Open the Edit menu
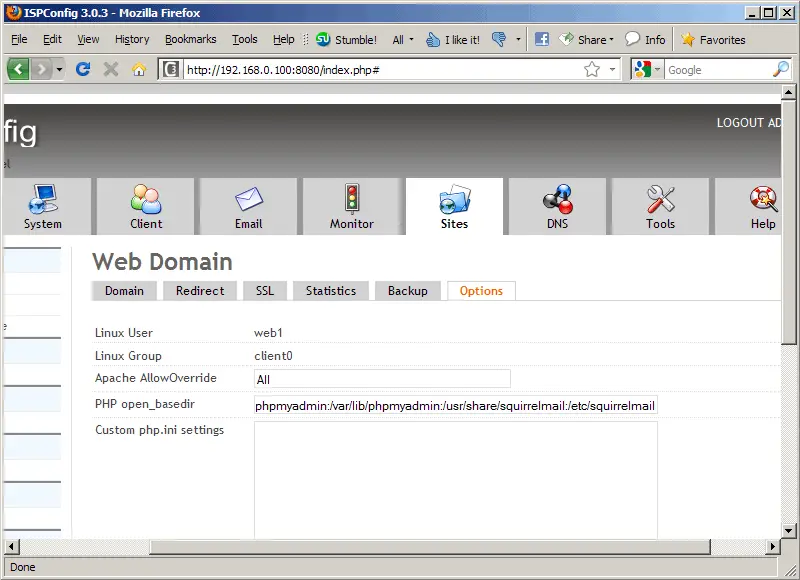800x580 pixels. pyautogui.click(x=52, y=39)
